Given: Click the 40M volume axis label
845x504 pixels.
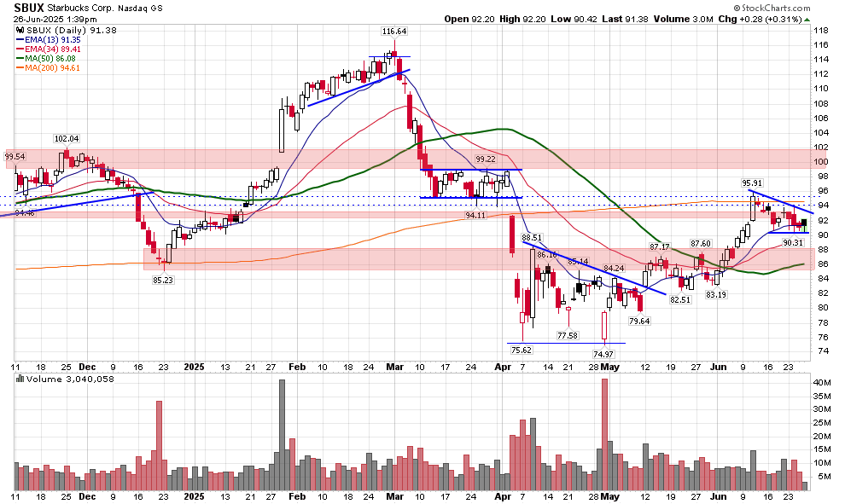Looking at the screenshot, I should [x=821, y=383].
